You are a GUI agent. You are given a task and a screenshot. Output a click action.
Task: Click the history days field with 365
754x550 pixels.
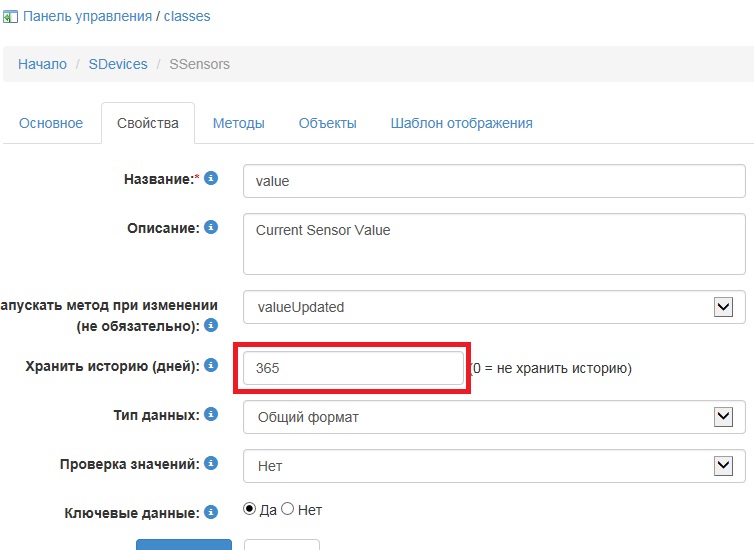coord(354,368)
